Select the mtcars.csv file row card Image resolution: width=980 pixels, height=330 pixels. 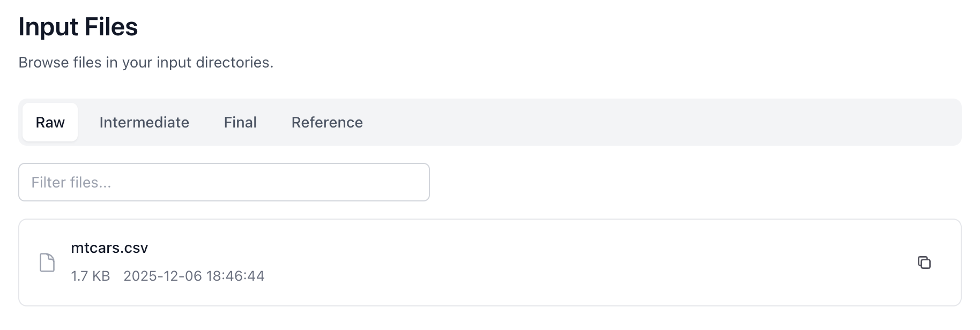pyautogui.click(x=482, y=262)
